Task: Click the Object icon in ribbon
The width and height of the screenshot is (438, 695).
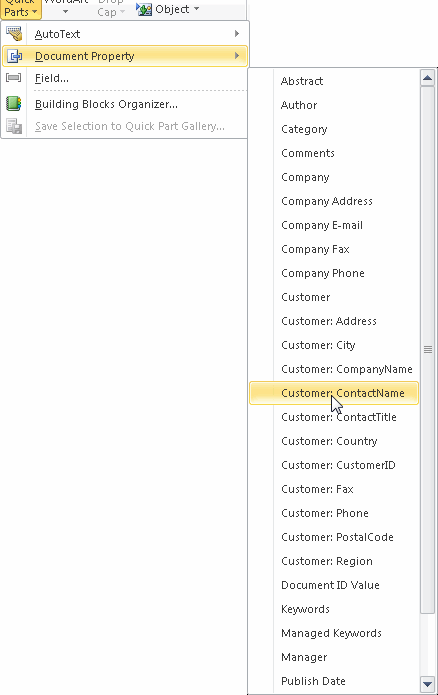Action: (x=144, y=9)
